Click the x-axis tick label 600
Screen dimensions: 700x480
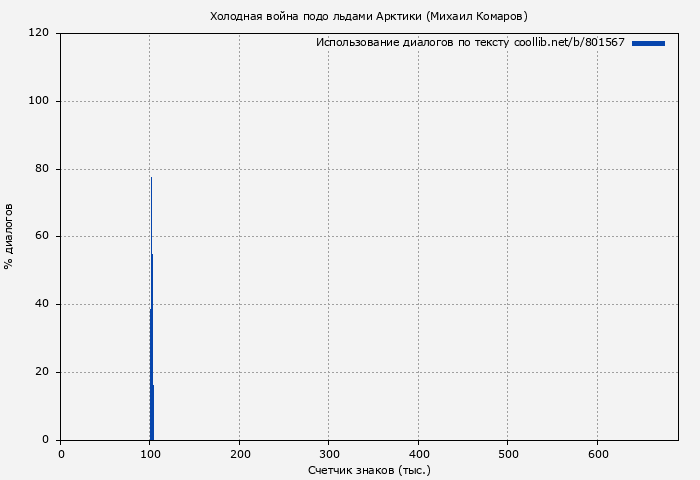click(x=597, y=454)
